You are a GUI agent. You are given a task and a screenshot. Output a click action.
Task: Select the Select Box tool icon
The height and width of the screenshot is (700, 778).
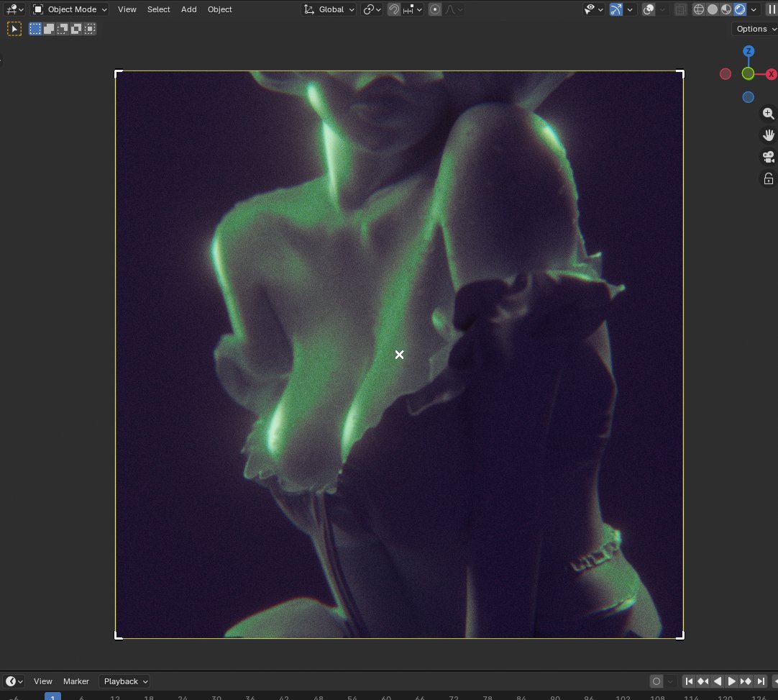[14, 29]
